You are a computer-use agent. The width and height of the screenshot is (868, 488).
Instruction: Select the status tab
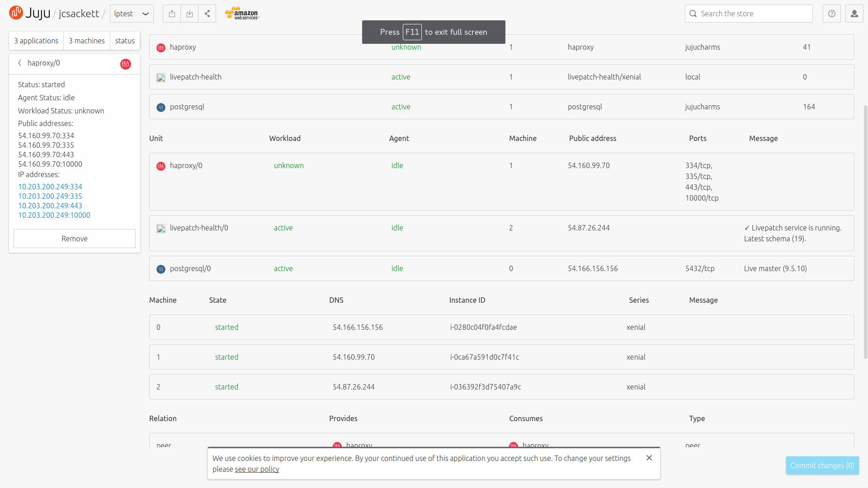tap(125, 41)
